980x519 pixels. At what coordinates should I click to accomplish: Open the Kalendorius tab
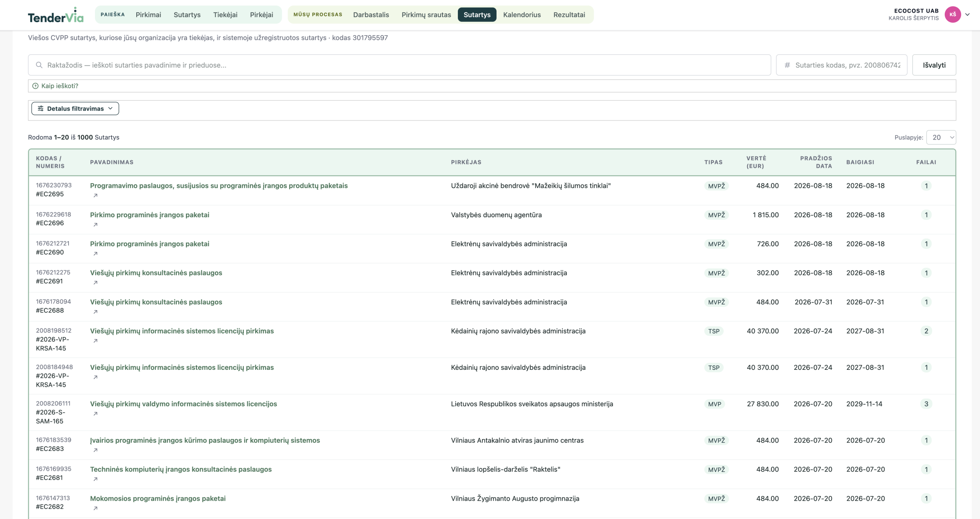point(522,15)
